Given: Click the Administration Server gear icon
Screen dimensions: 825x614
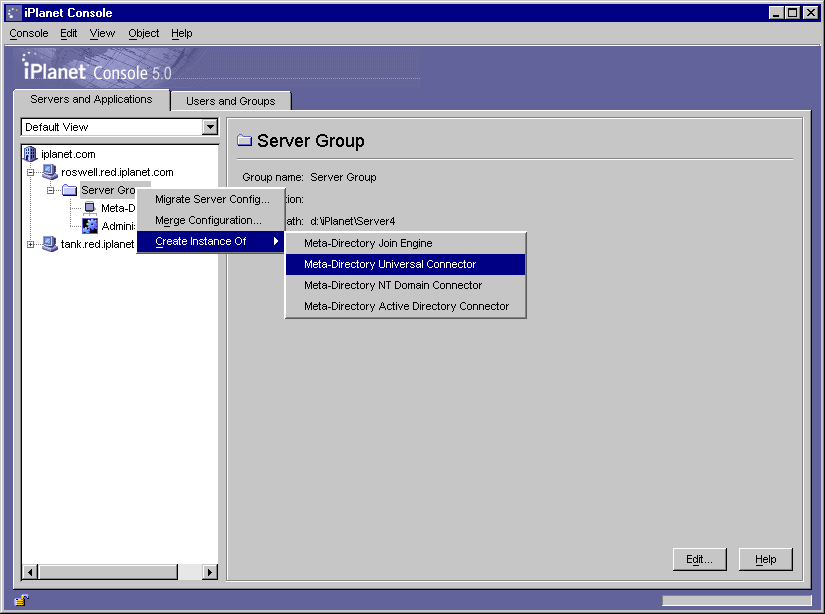Looking at the screenshot, I should (x=90, y=226).
